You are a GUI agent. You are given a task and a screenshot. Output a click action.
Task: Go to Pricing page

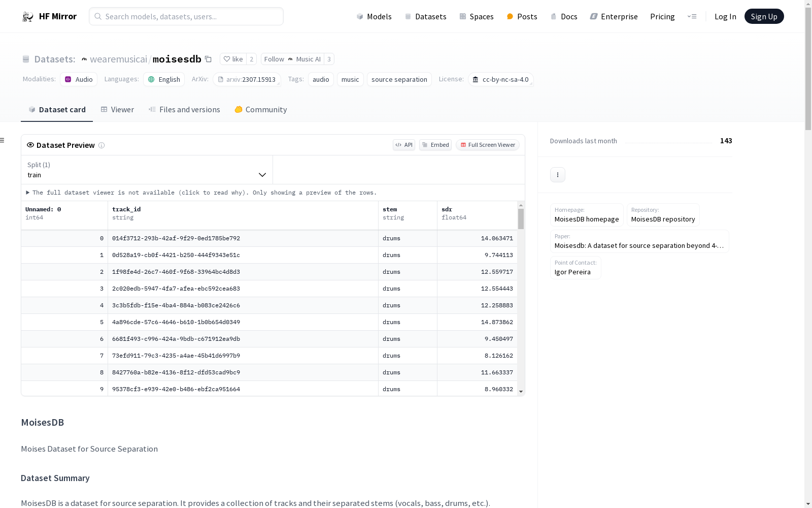662,16
